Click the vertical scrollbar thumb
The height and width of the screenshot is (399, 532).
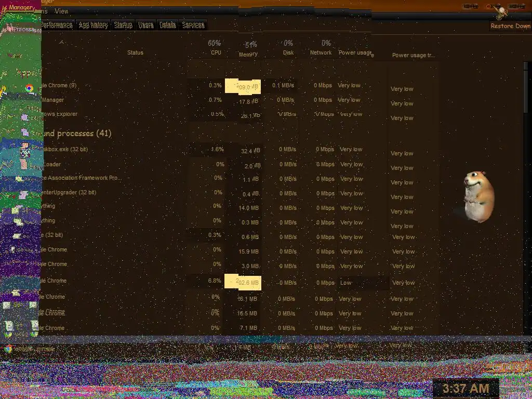pos(526,87)
